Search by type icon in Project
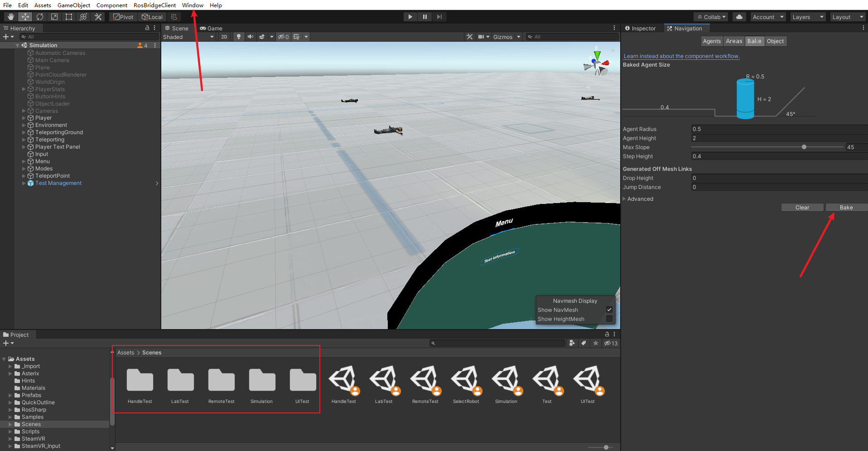 point(572,343)
